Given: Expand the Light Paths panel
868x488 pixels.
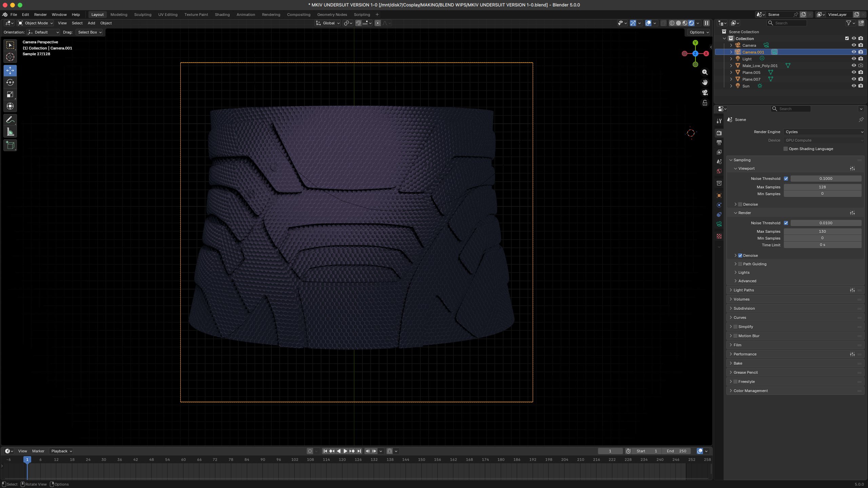Looking at the screenshot, I should pos(744,290).
